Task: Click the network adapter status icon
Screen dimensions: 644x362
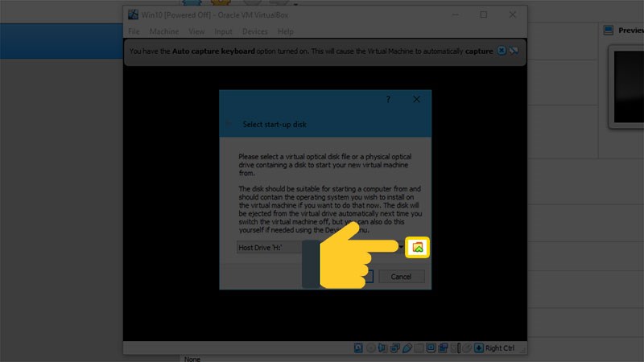Action: pos(394,348)
